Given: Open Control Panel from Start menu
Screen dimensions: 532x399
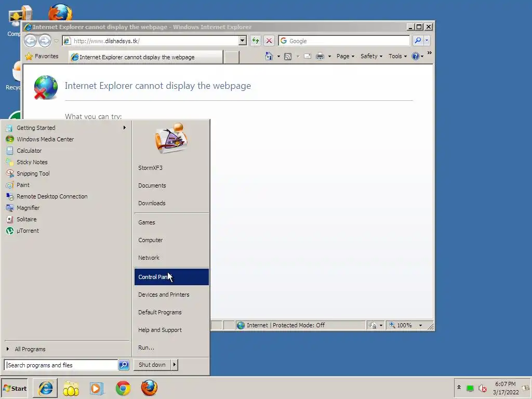Looking at the screenshot, I should (x=171, y=277).
